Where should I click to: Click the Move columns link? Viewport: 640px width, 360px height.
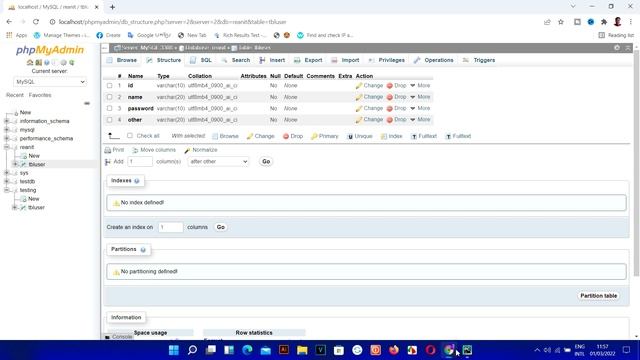(154, 150)
